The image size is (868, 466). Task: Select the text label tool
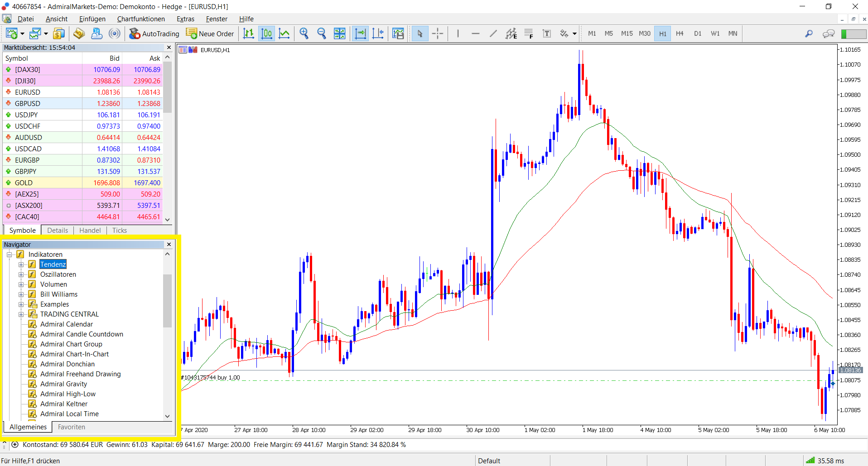coord(547,34)
